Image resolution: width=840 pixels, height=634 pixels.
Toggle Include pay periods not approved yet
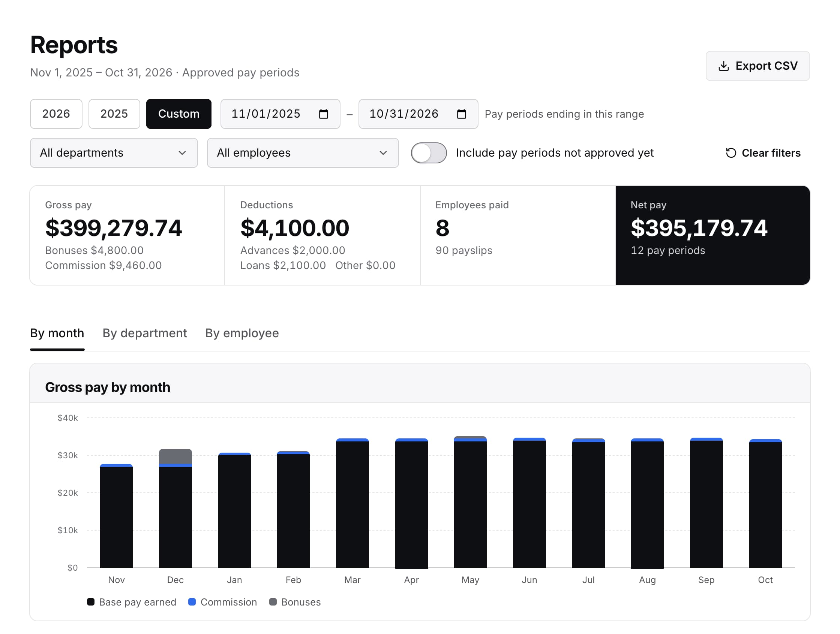tap(429, 153)
